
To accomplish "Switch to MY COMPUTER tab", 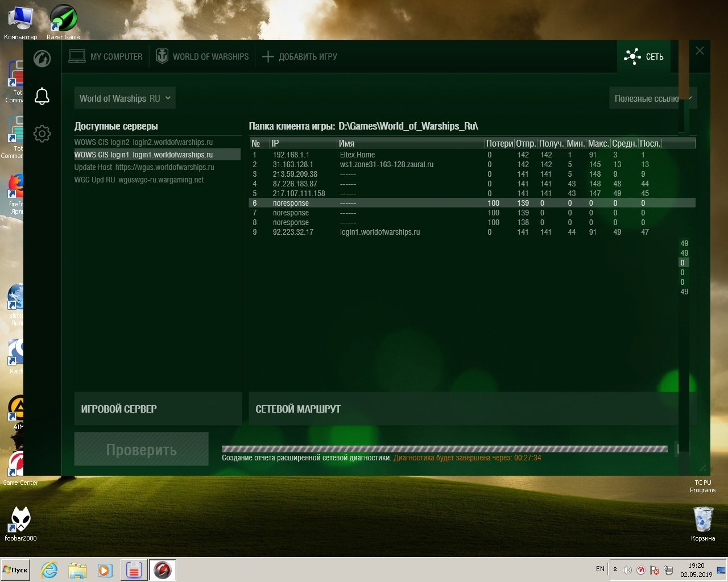I will [106, 57].
